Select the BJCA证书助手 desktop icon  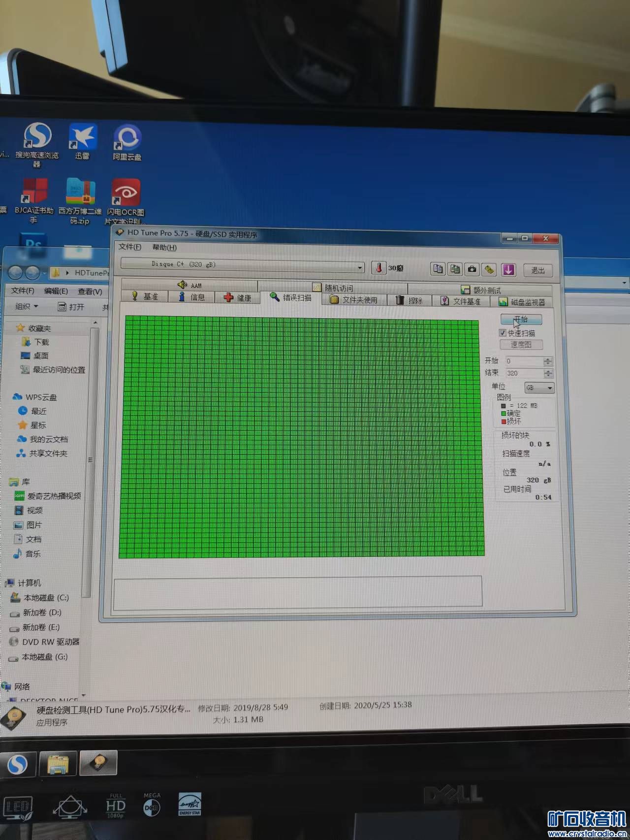point(33,201)
